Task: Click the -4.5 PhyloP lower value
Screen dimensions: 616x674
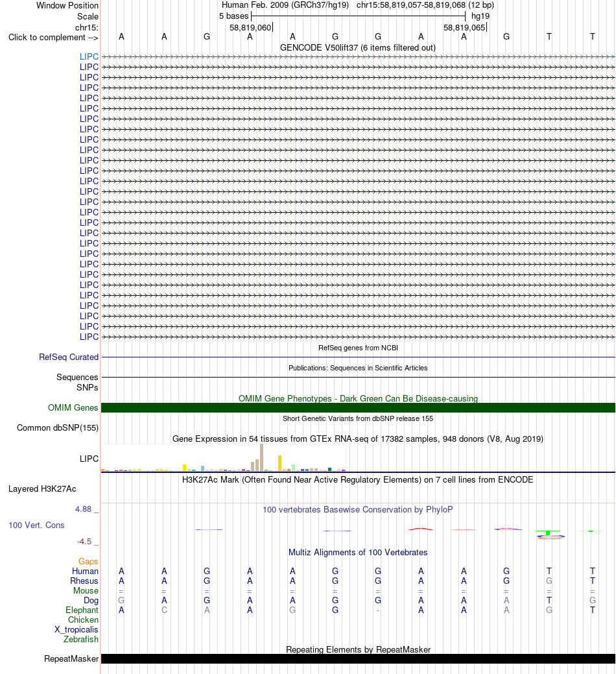Action: click(84, 542)
